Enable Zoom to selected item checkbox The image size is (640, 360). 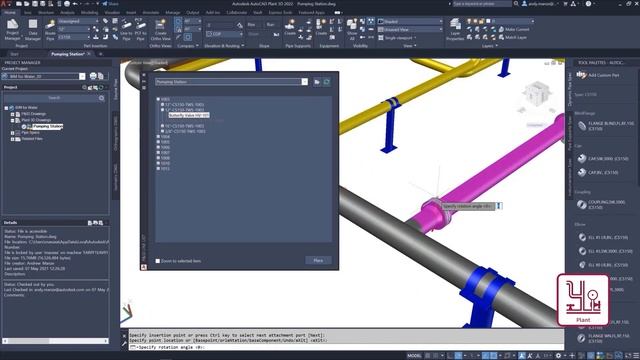click(158, 261)
